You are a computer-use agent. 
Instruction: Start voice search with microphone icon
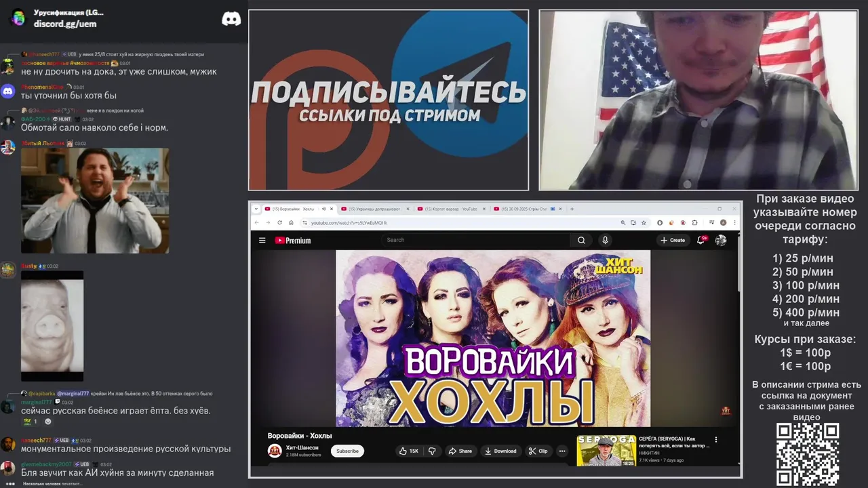(605, 240)
